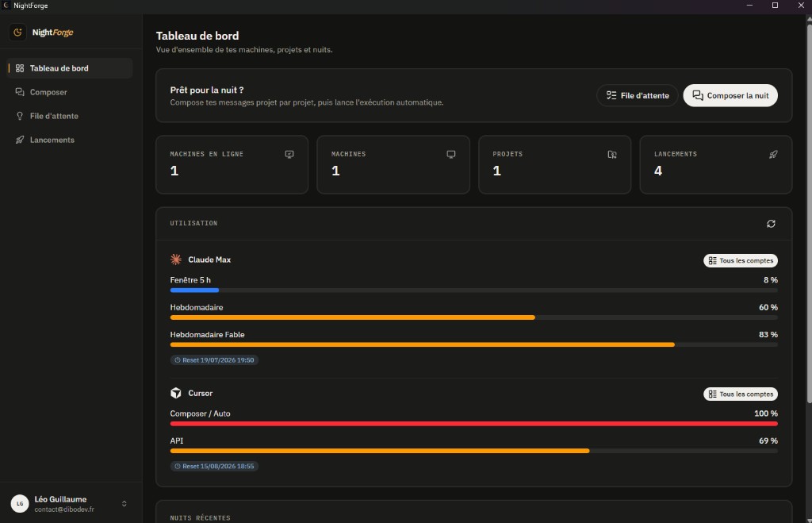The image size is (812, 523).
Task: Click the Tableau de bord page heading
Action: tap(197, 36)
